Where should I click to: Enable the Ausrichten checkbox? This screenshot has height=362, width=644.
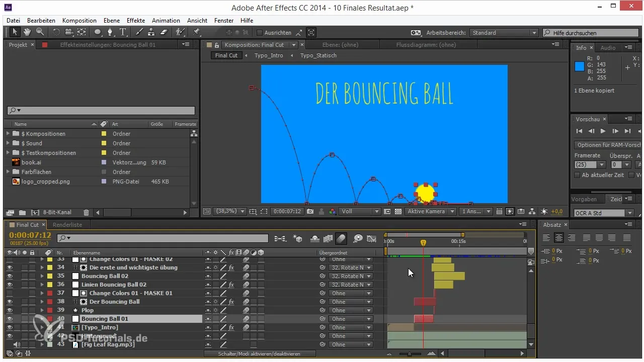(260, 33)
